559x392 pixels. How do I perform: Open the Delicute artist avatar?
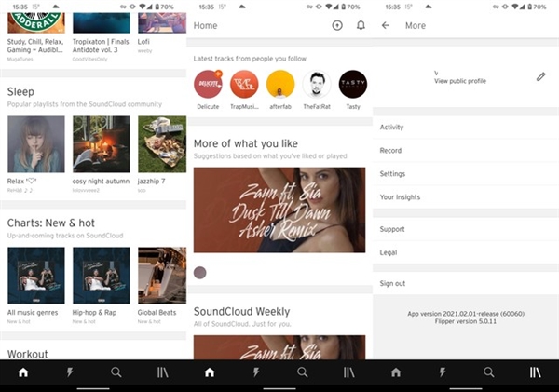pos(208,85)
